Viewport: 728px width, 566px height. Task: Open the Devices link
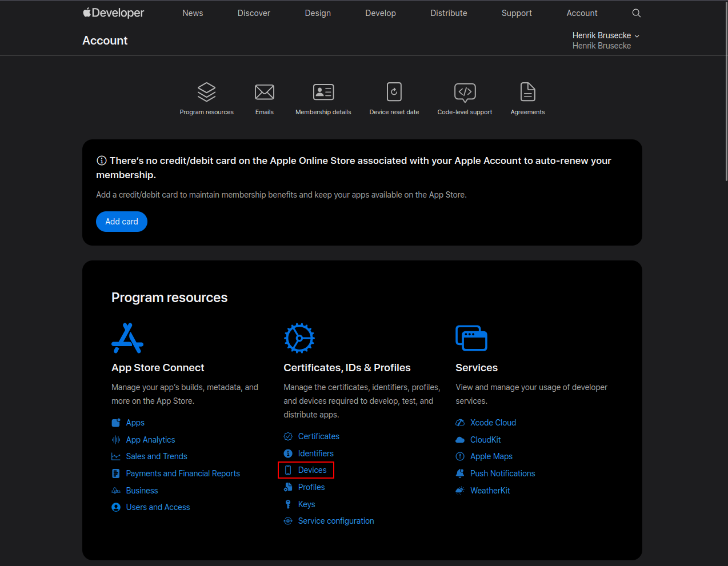click(x=313, y=470)
